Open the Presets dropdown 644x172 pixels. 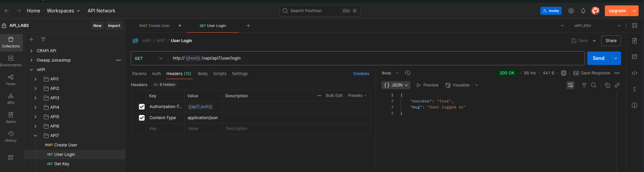pos(357,96)
